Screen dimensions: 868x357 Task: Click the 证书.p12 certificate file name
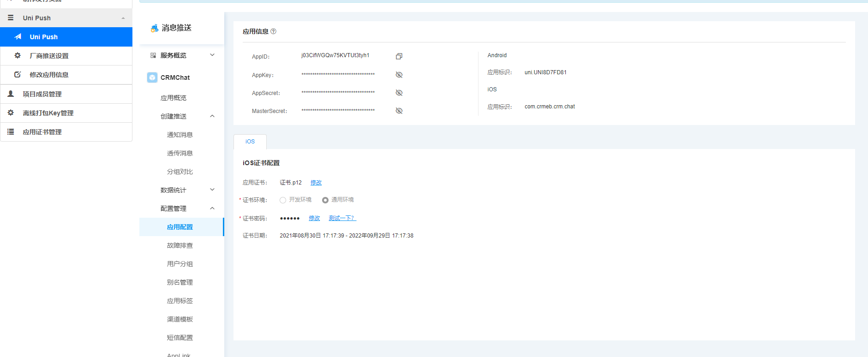point(291,183)
